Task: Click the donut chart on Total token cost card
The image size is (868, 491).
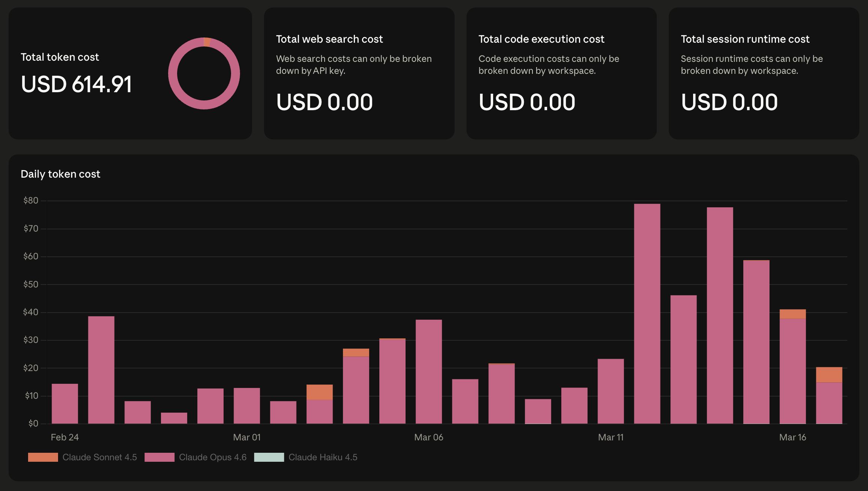Action: 205,74
